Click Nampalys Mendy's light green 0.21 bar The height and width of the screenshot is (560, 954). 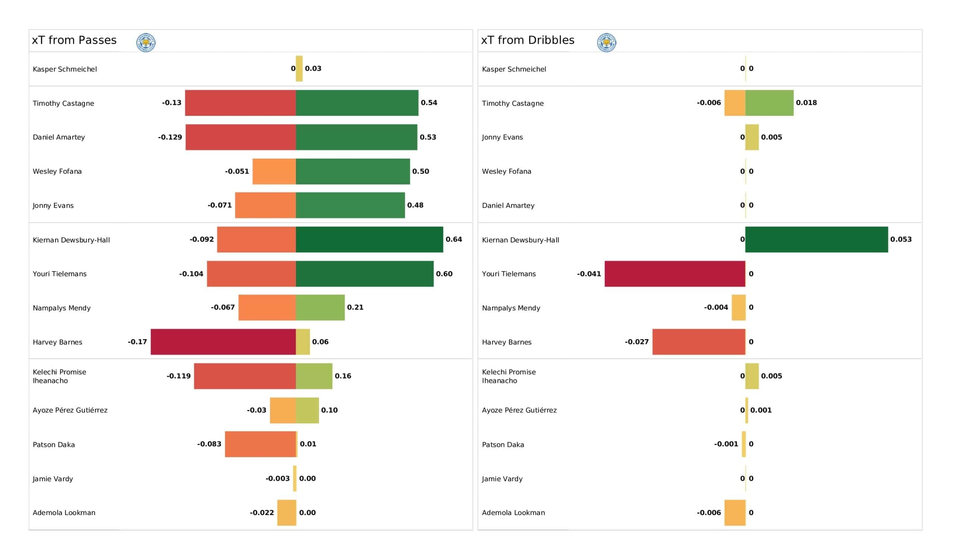320,308
